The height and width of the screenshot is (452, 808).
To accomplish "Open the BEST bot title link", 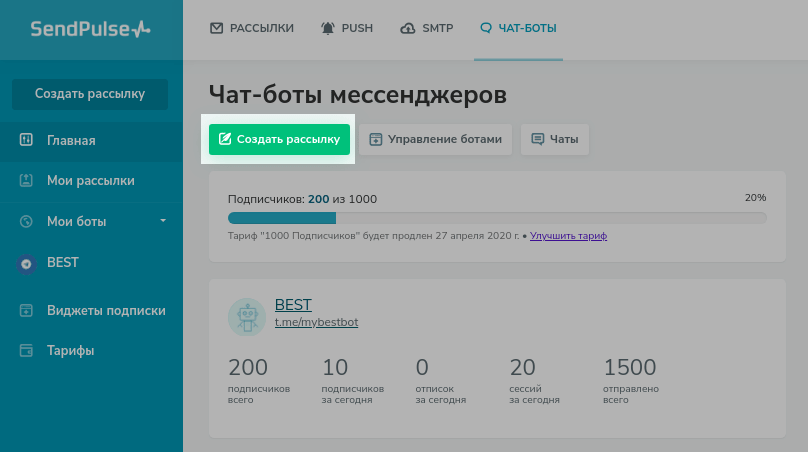I will (x=293, y=305).
